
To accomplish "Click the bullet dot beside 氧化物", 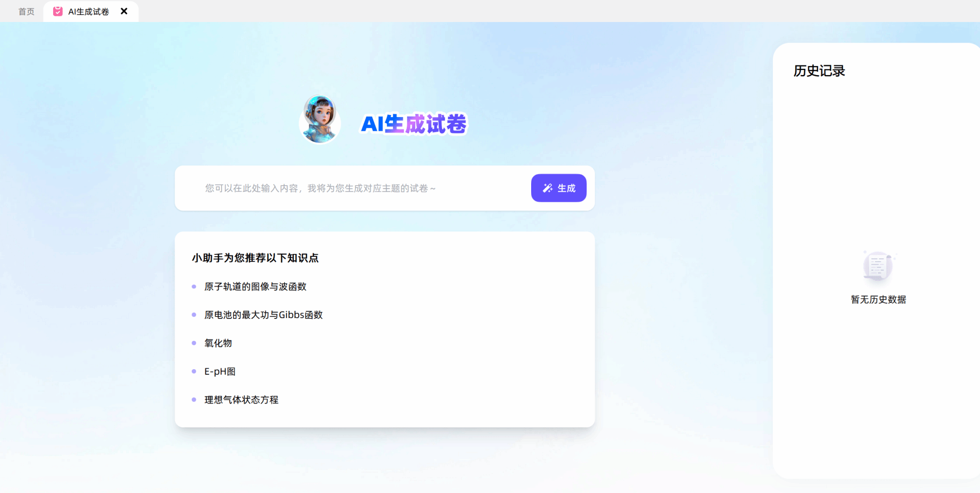I will pyautogui.click(x=194, y=343).
